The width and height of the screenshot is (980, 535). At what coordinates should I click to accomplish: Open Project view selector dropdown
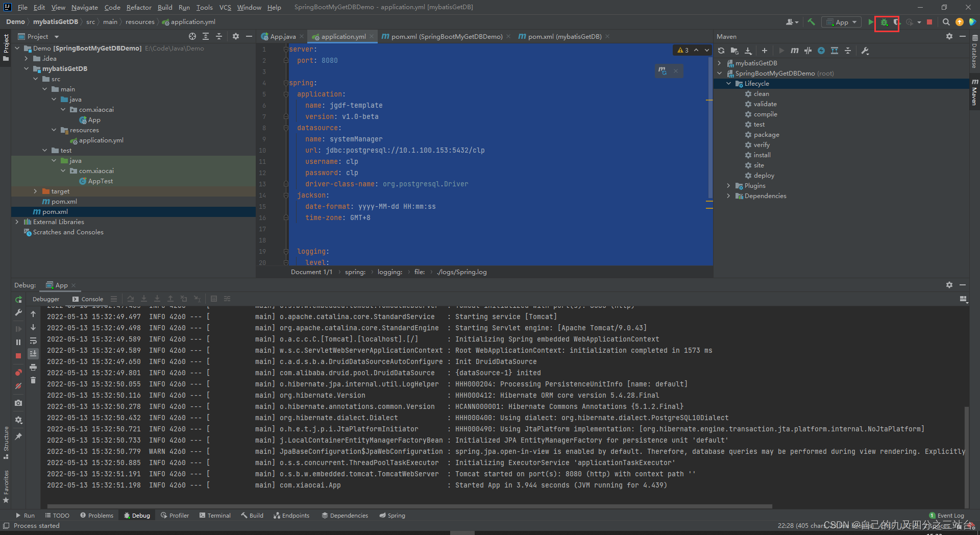(x=38, y=36)
